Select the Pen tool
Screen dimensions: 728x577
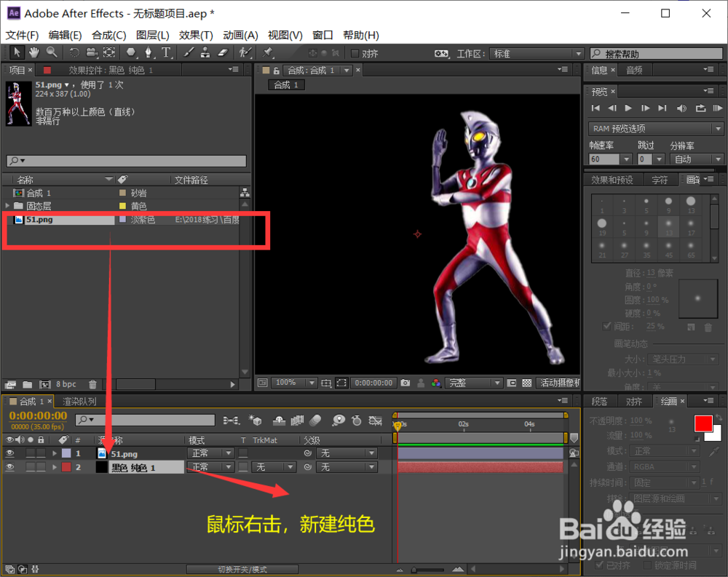[148, 52]
